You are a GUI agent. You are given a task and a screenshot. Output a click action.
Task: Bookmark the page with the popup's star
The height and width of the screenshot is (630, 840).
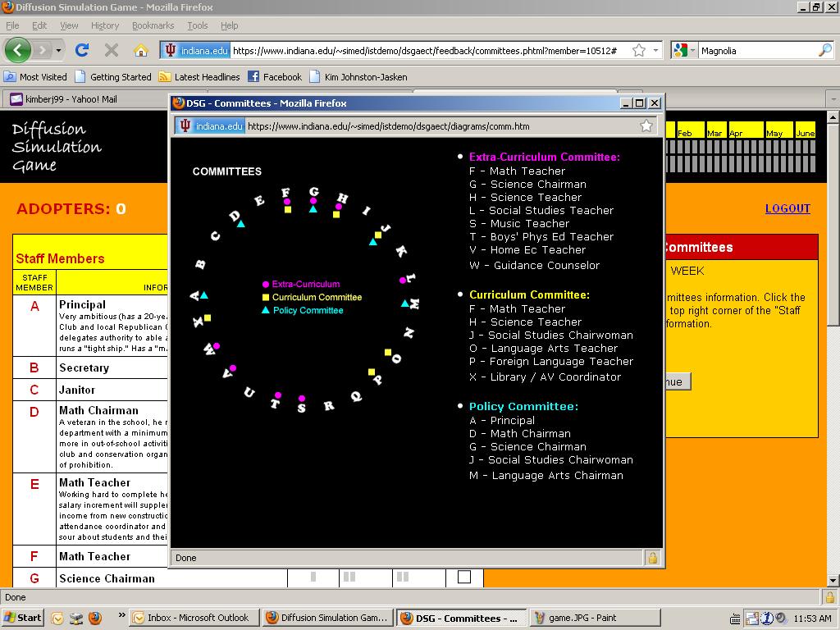click(x=646, y=126)
